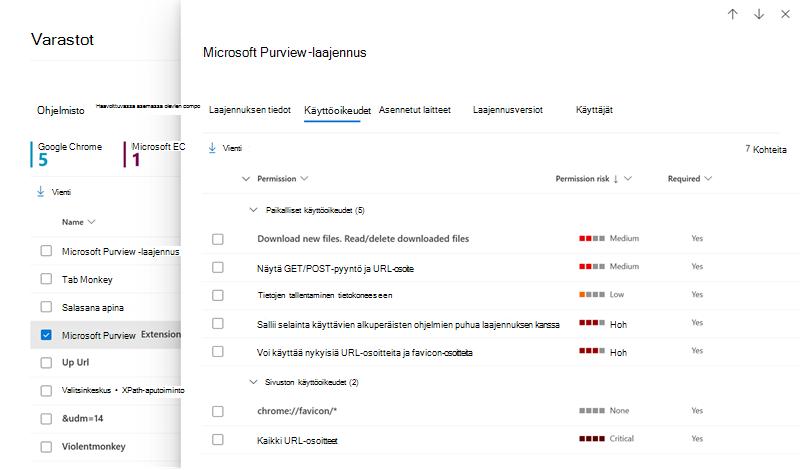Check the Salasana apina checkbox

coord(46,307)
